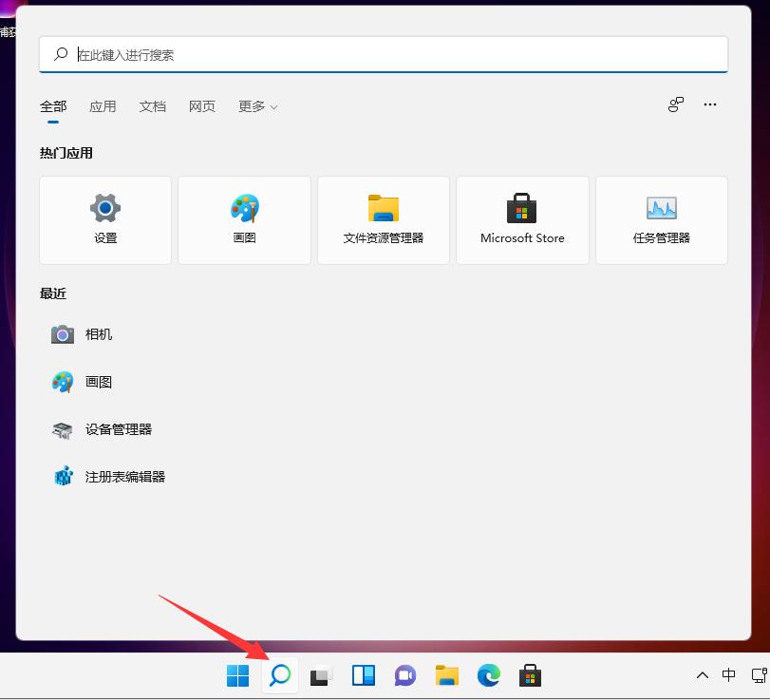Viewport: 770px width, 700px height.
Task: Launch 画图 from the hot apps section
Action: 243,219
